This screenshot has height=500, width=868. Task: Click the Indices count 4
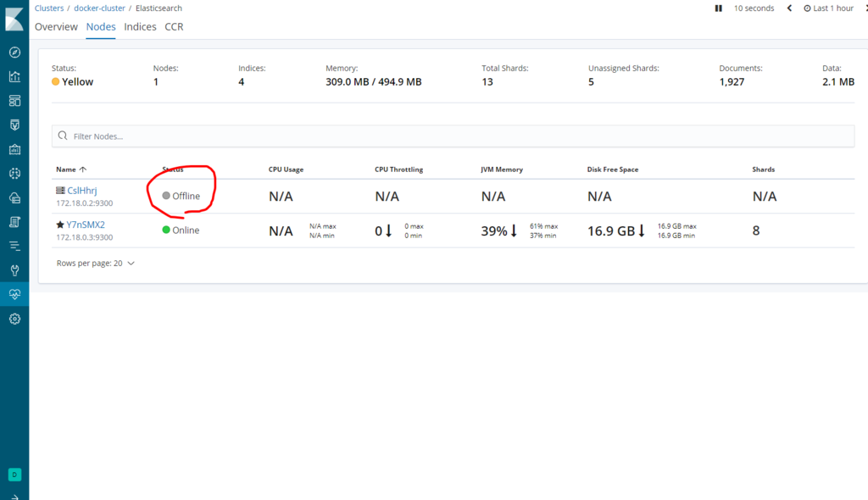(242, 82)
